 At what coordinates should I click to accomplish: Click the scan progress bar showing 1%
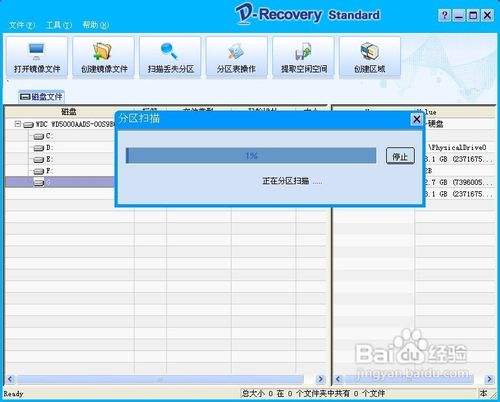[251, 156]
